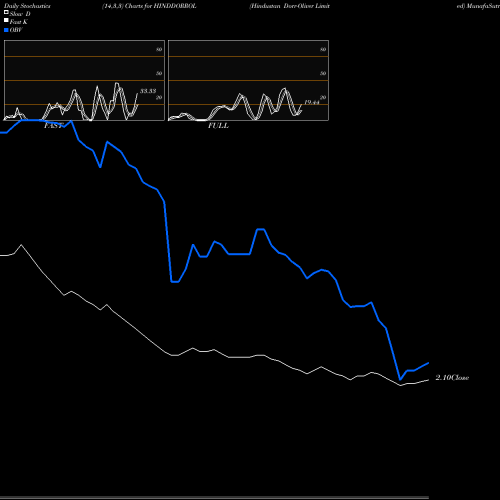500x500 pixels.
Task: Click the Fast K legend swatch
Action: point(6,20)
